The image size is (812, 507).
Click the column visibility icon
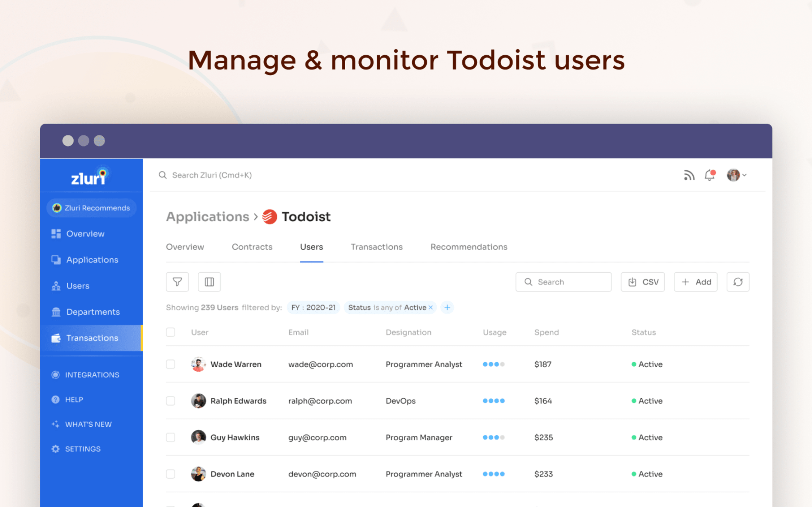pyautogui.click(x=209, y=282)
